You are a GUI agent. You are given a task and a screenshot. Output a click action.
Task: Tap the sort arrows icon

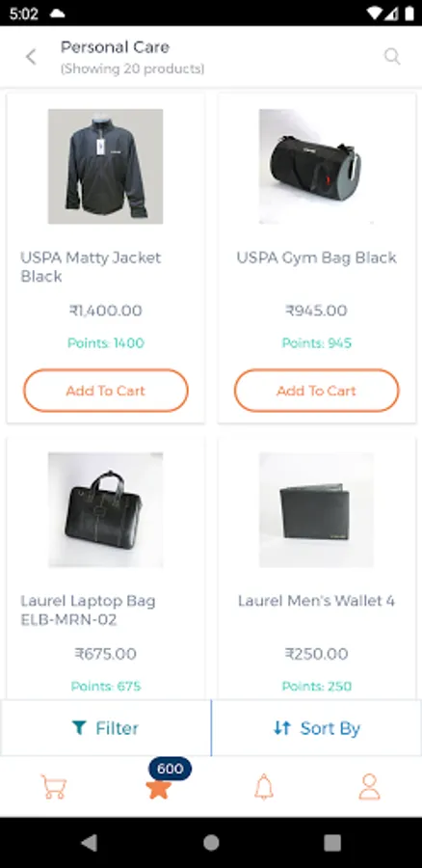click(x=282, y=728)
